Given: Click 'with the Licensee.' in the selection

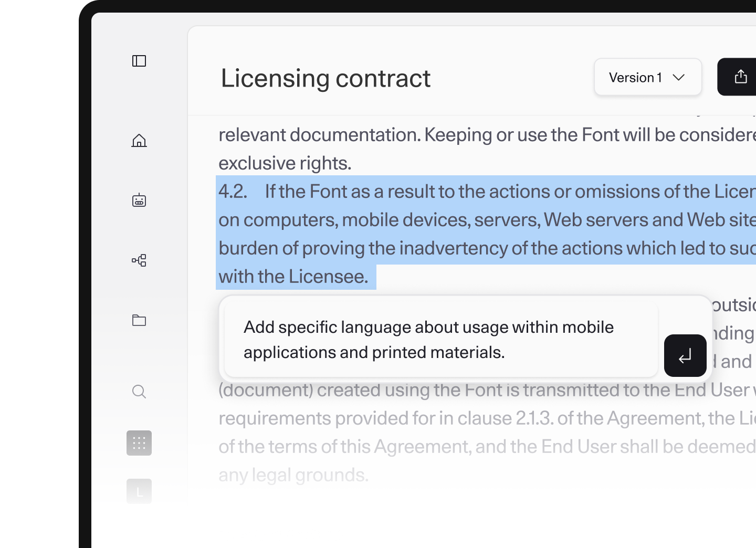Looking at the screenshot, I should click(x=293, y=277).
